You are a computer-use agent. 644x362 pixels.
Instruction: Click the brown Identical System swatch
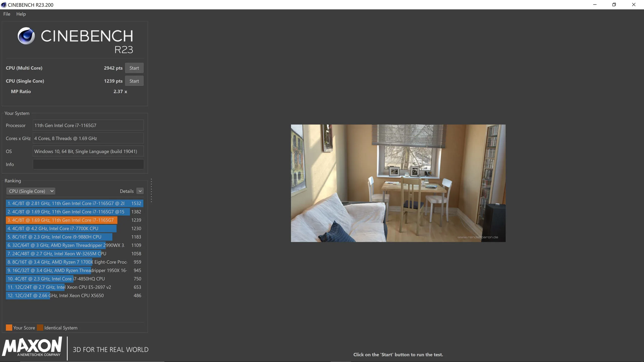[x=40, y=328]
